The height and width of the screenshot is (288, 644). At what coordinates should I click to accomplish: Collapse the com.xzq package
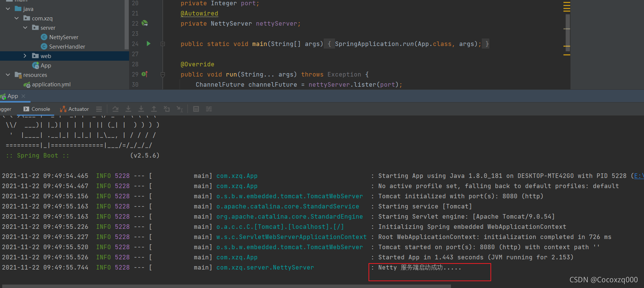pyautogui.click(x=17, y=18)
